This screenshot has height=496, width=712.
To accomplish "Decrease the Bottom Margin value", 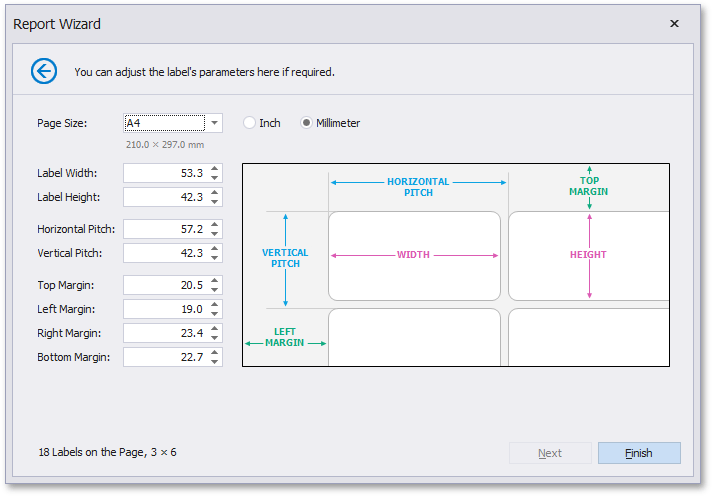I will 214,361.
